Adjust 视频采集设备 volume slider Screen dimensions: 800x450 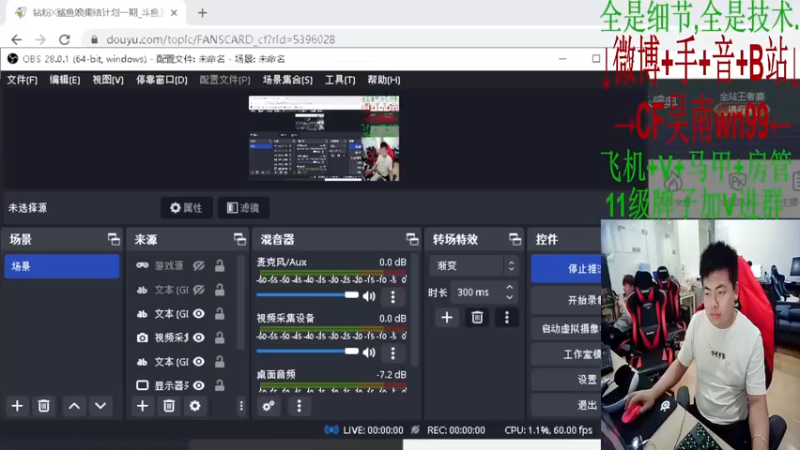pyautogui.click(x=307, y=351)
